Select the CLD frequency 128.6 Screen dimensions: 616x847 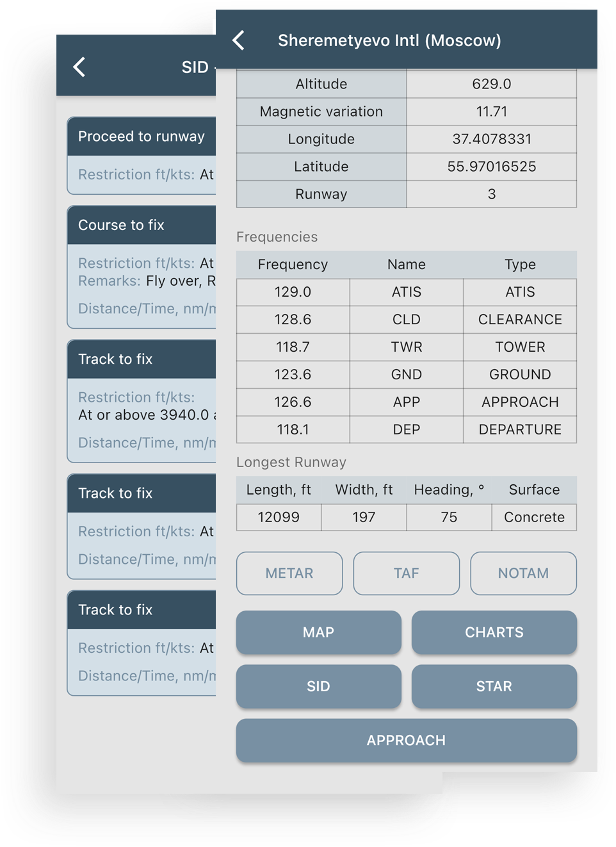click(x=293, y=320)
